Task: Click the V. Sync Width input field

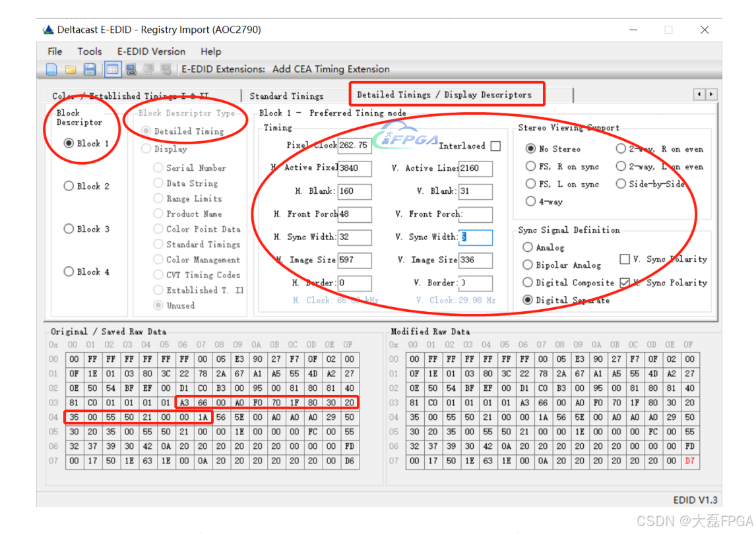Action: [476, 237]
